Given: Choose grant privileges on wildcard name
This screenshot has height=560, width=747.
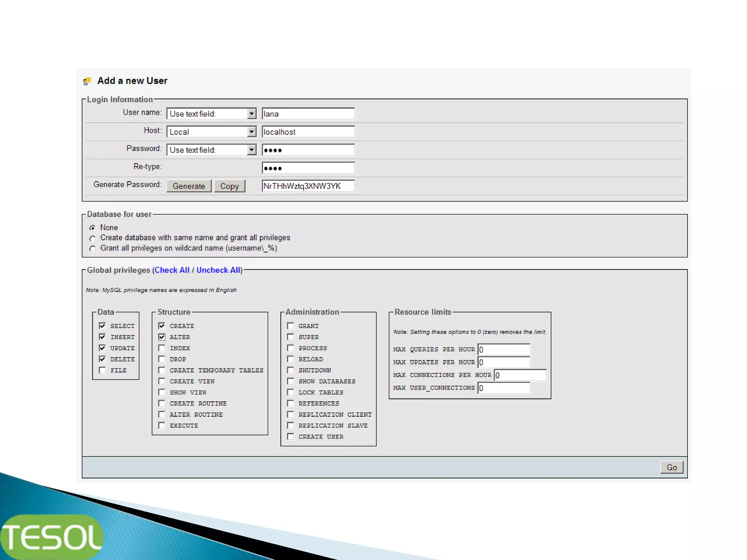Looking at the screenshot, I should [x=93, y=249].
